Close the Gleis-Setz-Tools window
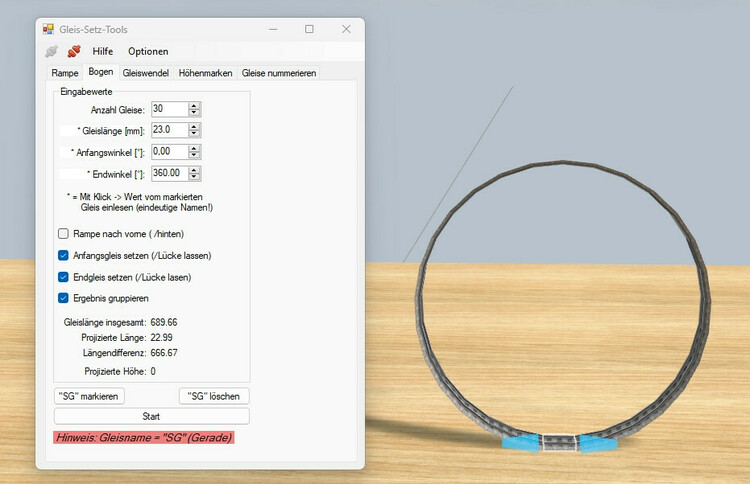Screen dimensions: 750x484 346,29
